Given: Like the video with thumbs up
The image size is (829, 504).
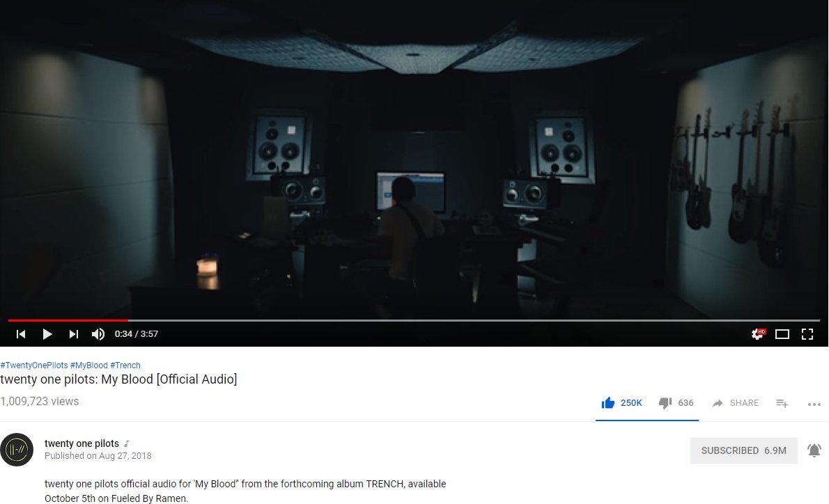Looking at the screenshot, I should 621,403.
